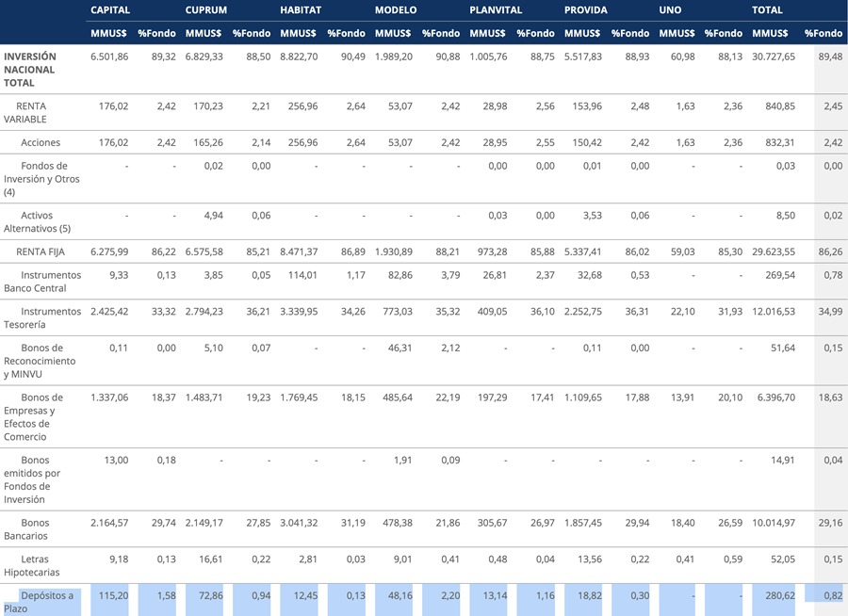Select the RENTA VARIABLE row label

click(x=24, y=112)
